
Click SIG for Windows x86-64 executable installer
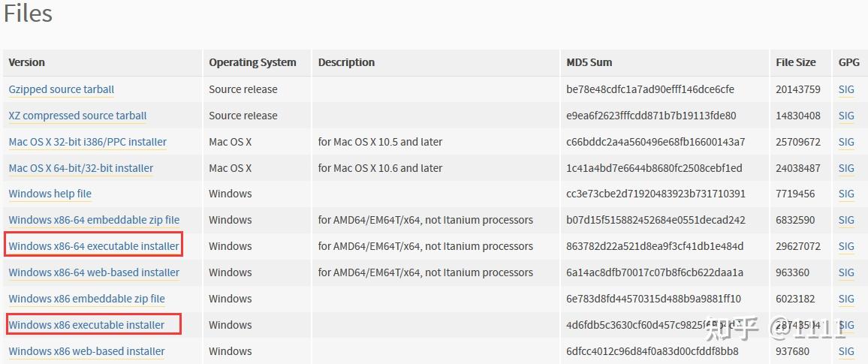846,246
